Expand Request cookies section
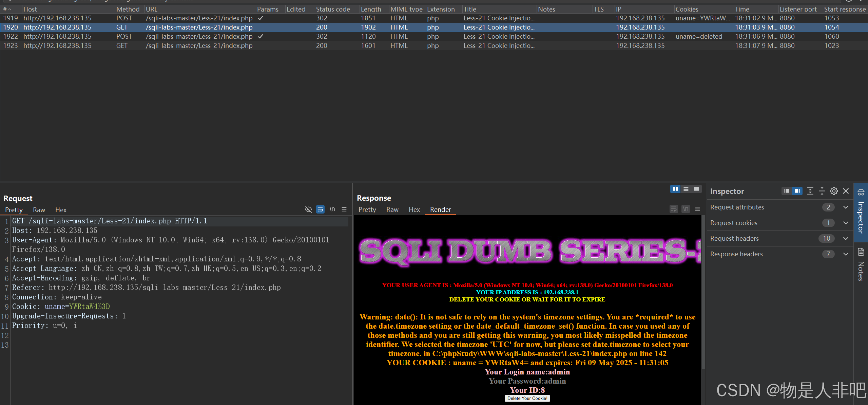Screen dimensions: 868x405 846,223
